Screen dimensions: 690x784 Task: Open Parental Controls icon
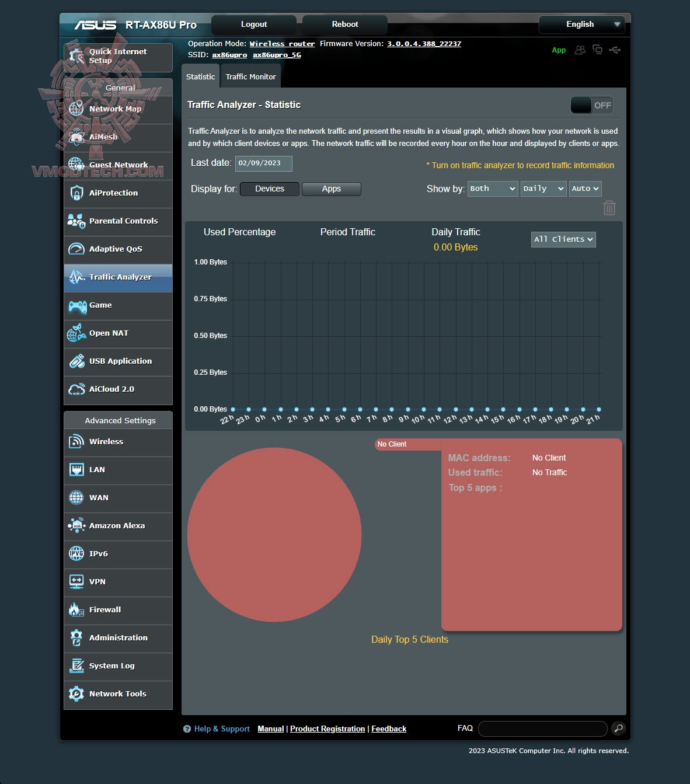pos(76,221)
